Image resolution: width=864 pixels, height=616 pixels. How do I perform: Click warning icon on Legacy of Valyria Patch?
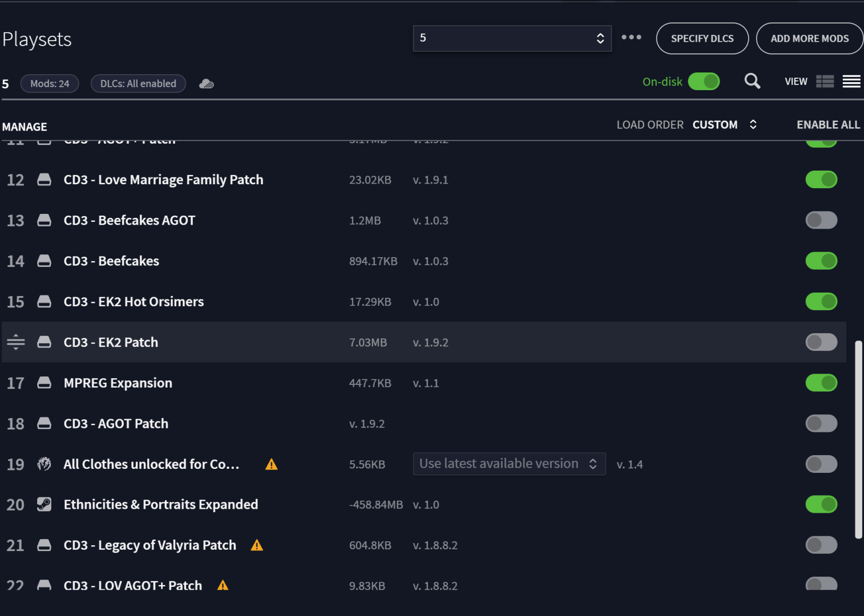click(257, 545)
